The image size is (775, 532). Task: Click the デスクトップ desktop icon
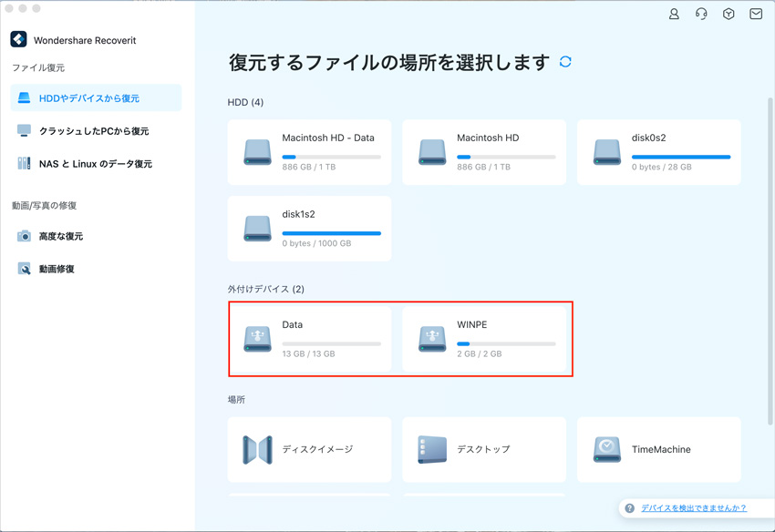coord(432,449)
